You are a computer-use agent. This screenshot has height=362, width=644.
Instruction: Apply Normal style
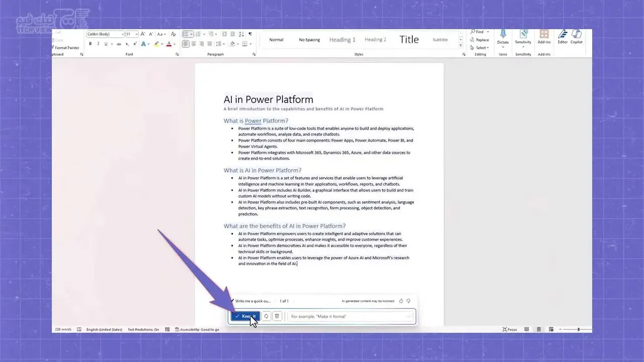click(x=276, y=40)
